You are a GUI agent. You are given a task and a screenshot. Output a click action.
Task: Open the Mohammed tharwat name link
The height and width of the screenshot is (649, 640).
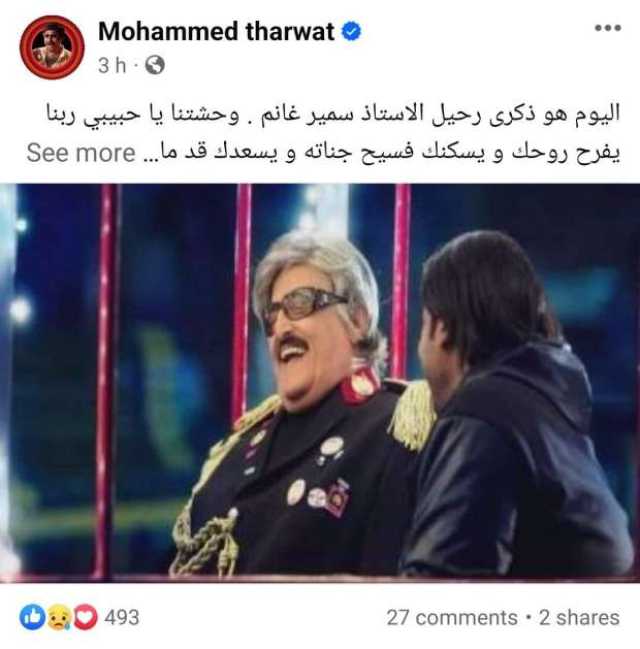click(x=216, y=32)
